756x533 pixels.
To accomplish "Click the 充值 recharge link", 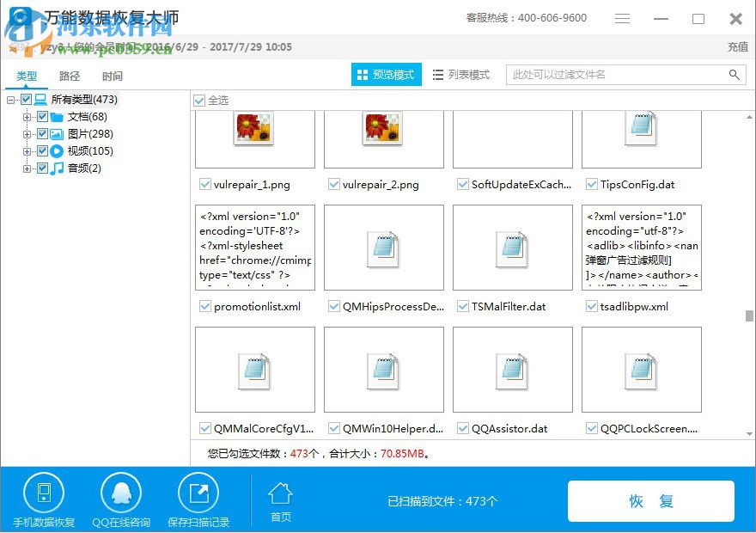I will [x=738, y=47].
